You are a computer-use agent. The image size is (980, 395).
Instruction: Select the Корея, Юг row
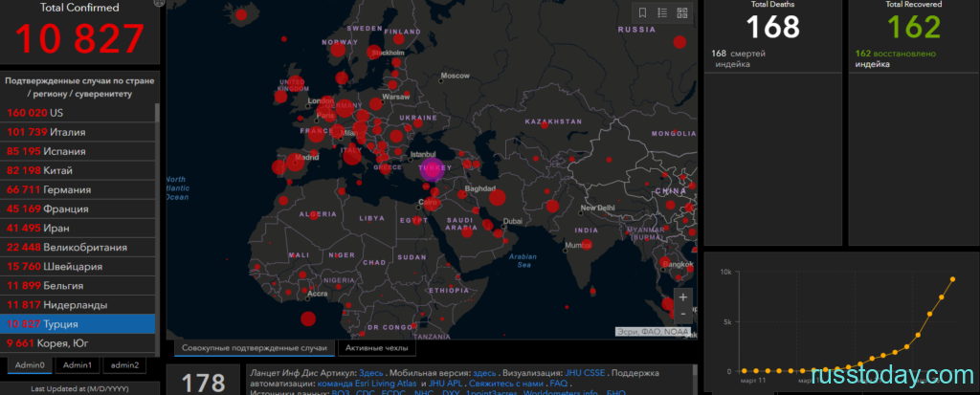[78, 343]
